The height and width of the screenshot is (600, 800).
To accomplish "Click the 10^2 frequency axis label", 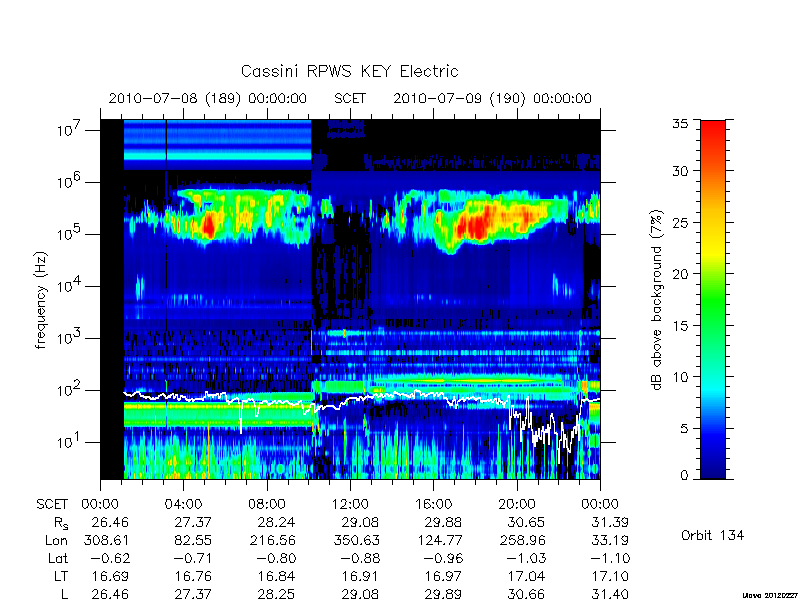I will pos(68,390).
